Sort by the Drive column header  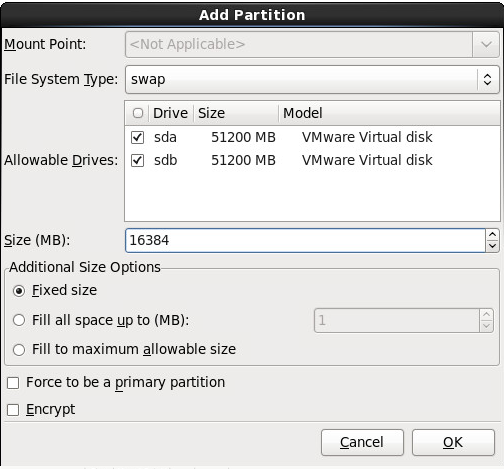coord(171,113)
